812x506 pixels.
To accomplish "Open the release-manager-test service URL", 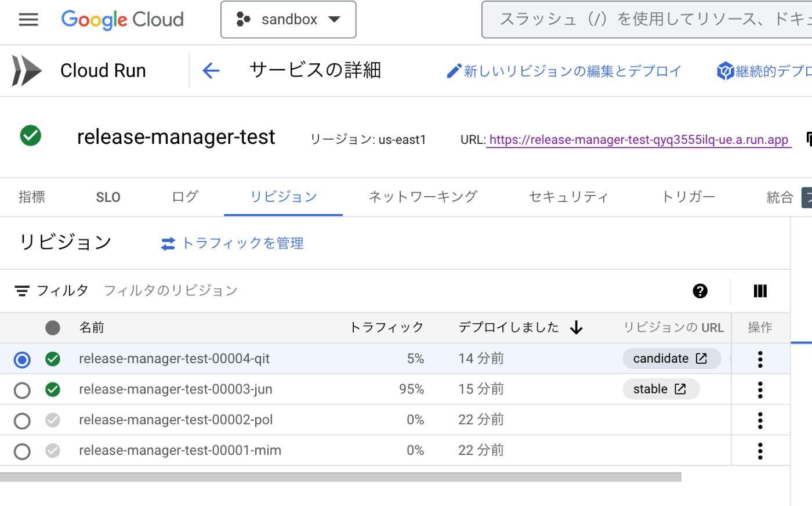I will 639,139.
